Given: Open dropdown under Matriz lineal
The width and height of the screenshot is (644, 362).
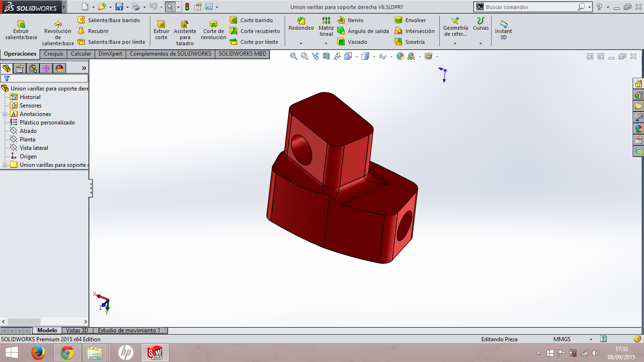Looking at the screenshot, I should click(x=326, y=43).
